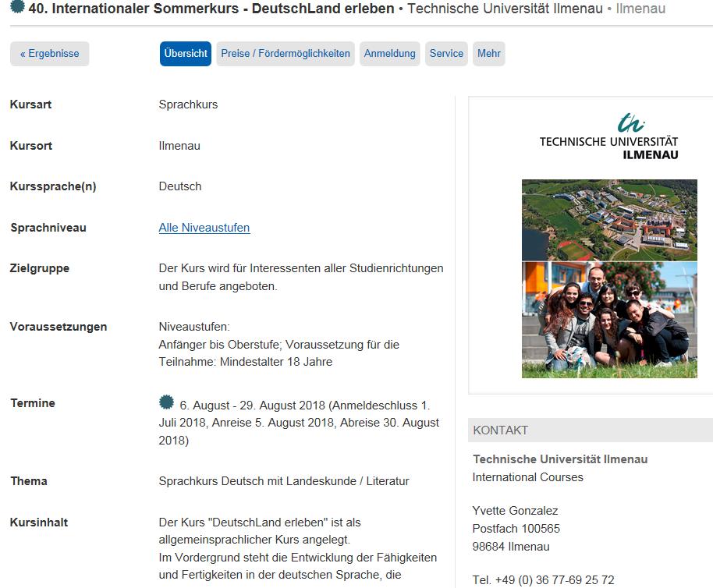
Task: Click the Kursart label
Action: (x=30, y=104)
